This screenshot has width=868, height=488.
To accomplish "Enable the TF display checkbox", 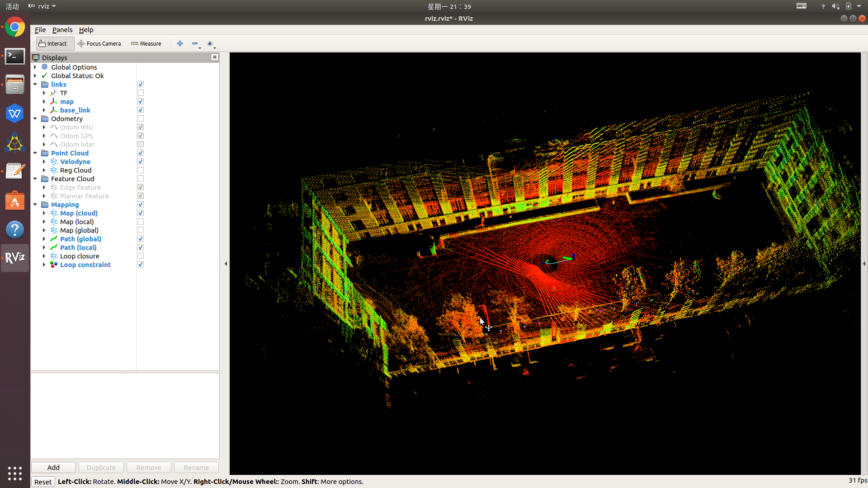I will point(141,93).
